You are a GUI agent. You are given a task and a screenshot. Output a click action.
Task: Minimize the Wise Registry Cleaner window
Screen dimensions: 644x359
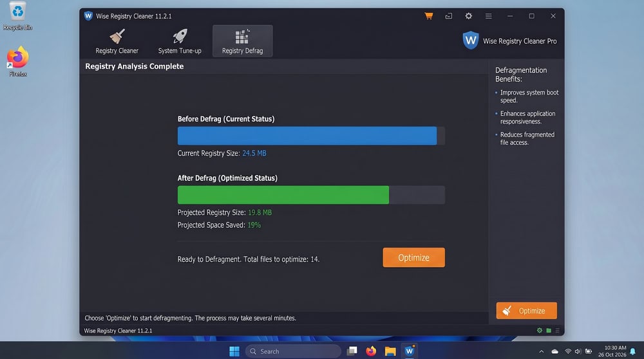510,16
